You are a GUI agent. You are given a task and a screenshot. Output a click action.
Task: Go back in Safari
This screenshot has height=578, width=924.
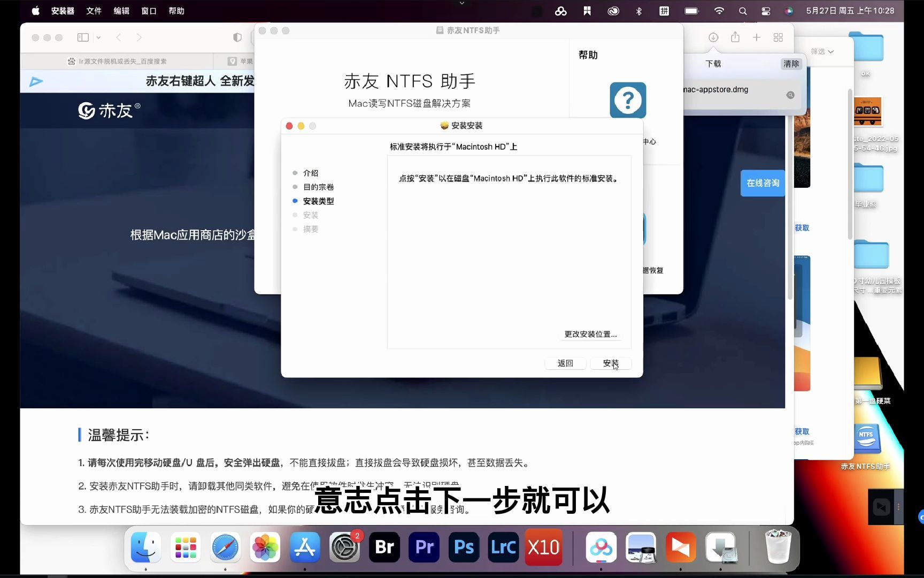coord(119,37)
